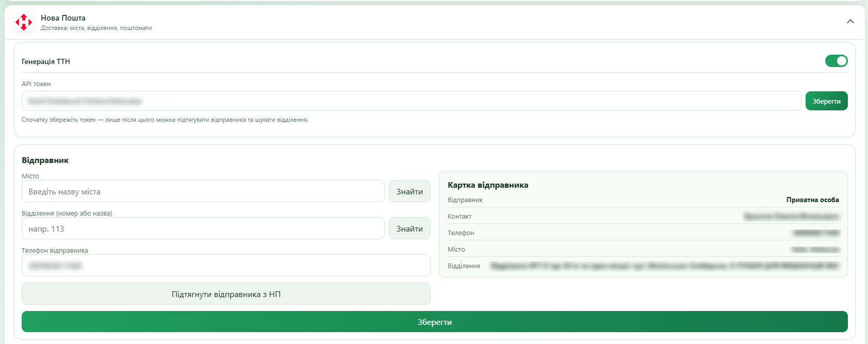The image size is (868, 344).
Task: Click the wide green Зберегти button
Action: pyautogui.click(x=434, y=322)
